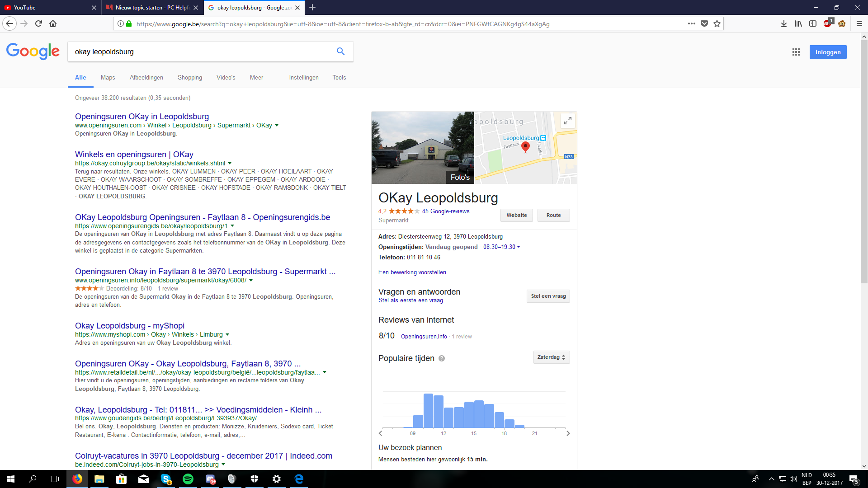This screenshot has width=868, height=488.
Task: Open the Adblock Plus extension icon
Action: tap(827, 23)
